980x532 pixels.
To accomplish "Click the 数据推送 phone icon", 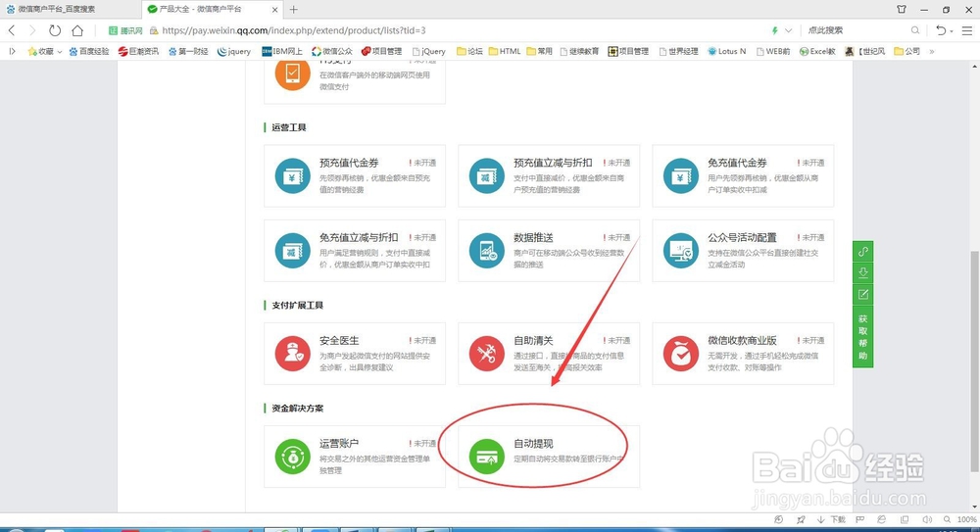I will tap(486, 250).
